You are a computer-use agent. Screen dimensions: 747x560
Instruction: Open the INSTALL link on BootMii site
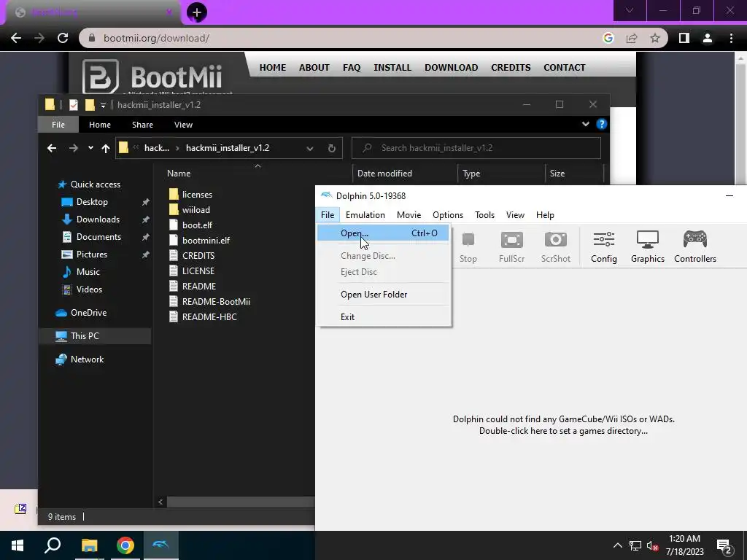392,68
